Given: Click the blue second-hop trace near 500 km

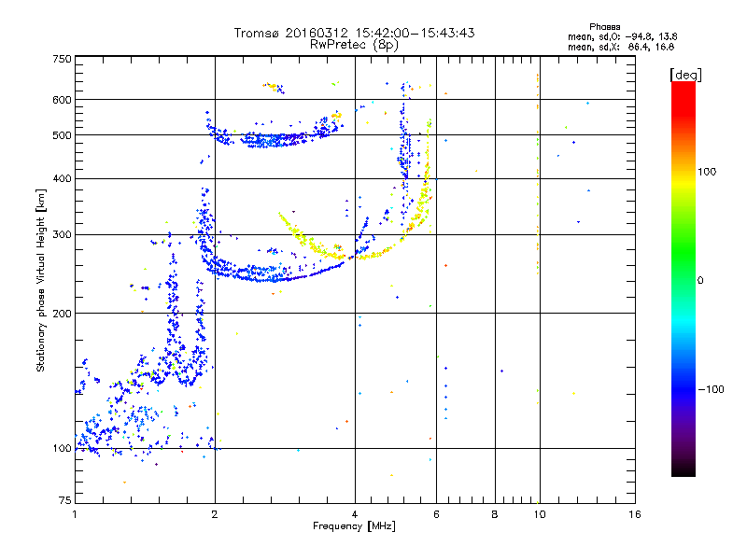Looking at the screenshot, I should [x=272, y=139].
